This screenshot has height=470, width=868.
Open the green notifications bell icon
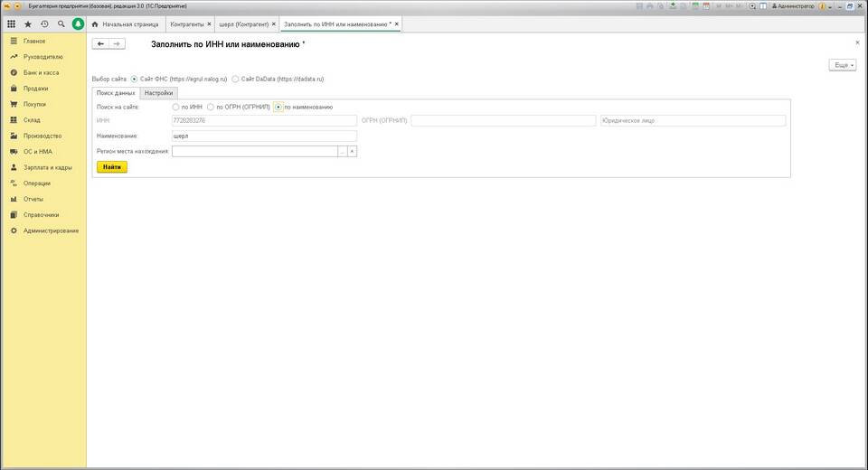tap(78, 24)
